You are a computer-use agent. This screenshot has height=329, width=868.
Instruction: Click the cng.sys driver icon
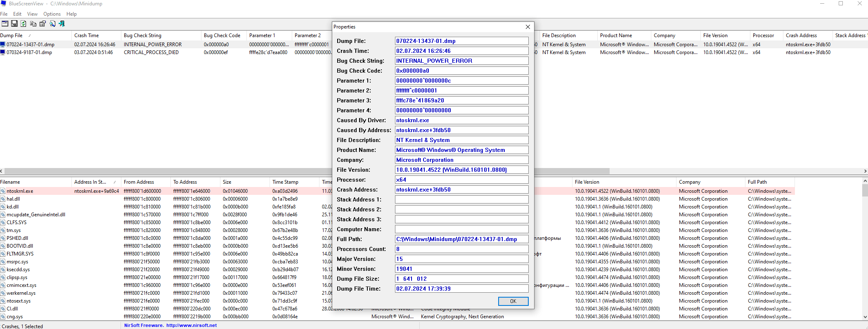[3, 317]
